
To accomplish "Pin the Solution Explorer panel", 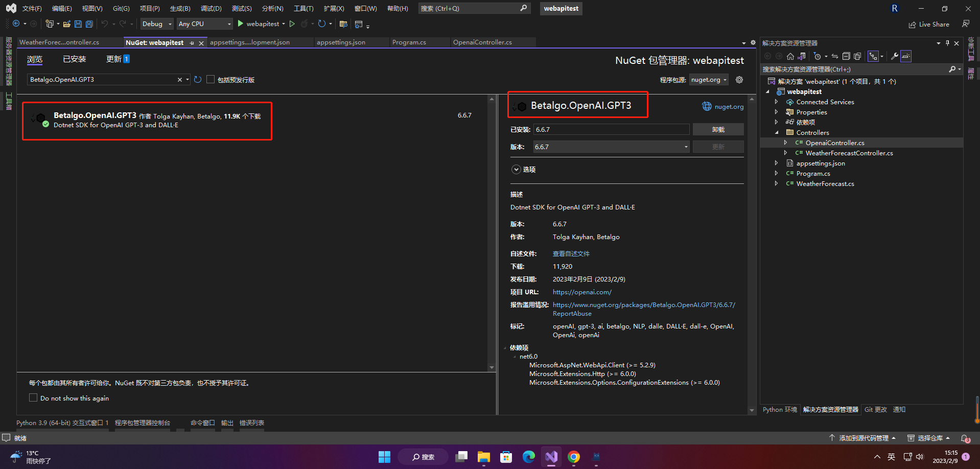I will [x=947, y=43].
